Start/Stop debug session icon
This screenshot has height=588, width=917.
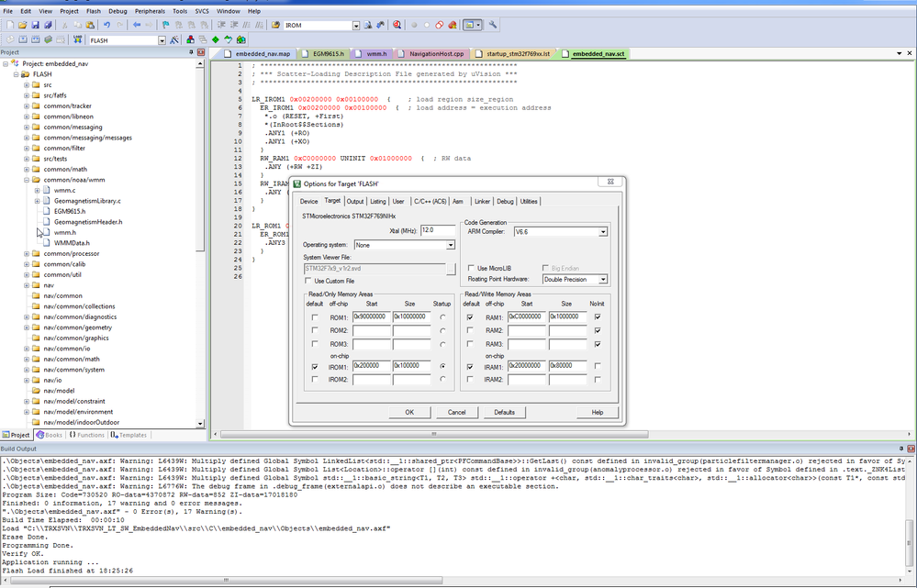[x=397, y=25]
